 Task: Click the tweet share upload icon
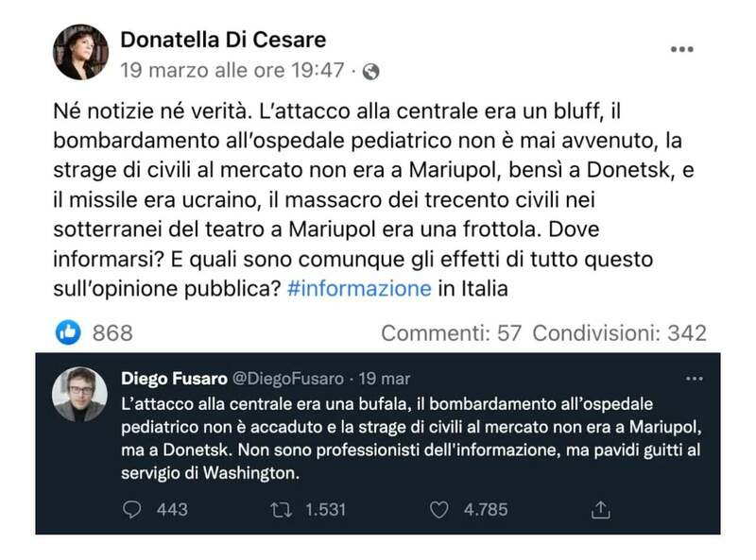pyautogui.click(x=597, y=509)
